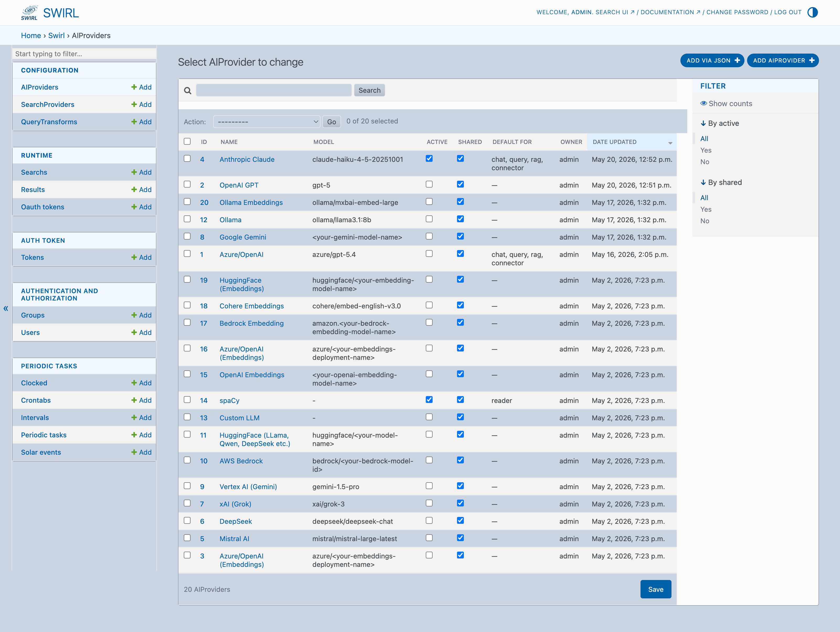The width and height of the screenshot is (840, 632).
Task: Open the Search UI link
Action: [615, 12]
